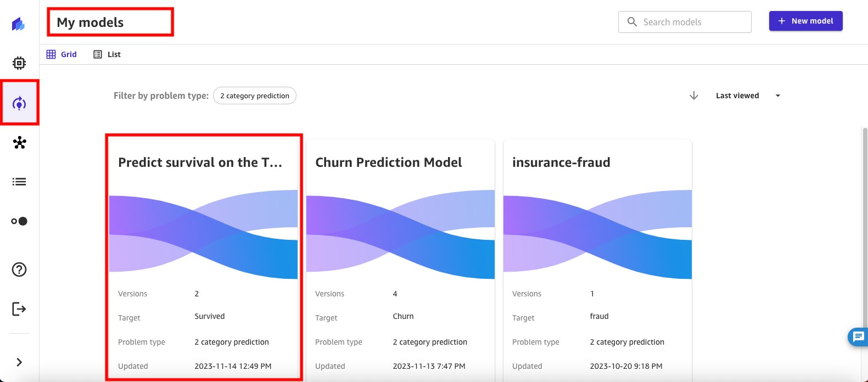Click the 2023-10-20 9:18 PM updated date

click(x=626, y=366)
